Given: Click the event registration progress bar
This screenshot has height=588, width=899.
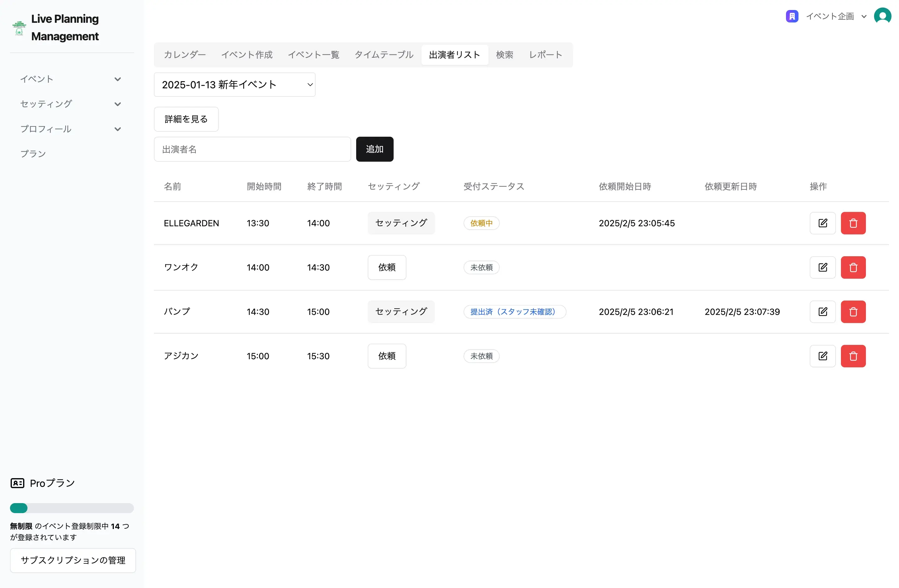Looking at the screenshot, I should click(72, 508).
